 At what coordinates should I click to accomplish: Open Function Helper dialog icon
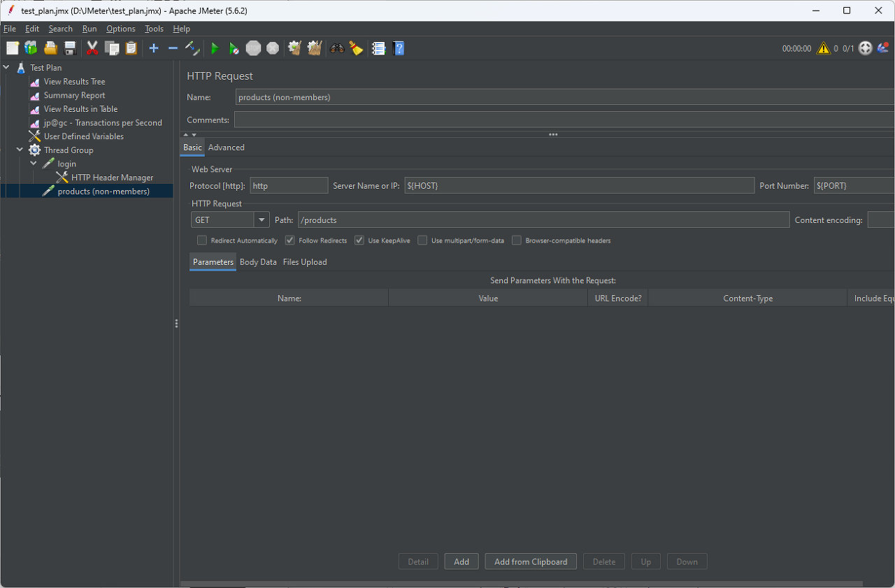379,48
